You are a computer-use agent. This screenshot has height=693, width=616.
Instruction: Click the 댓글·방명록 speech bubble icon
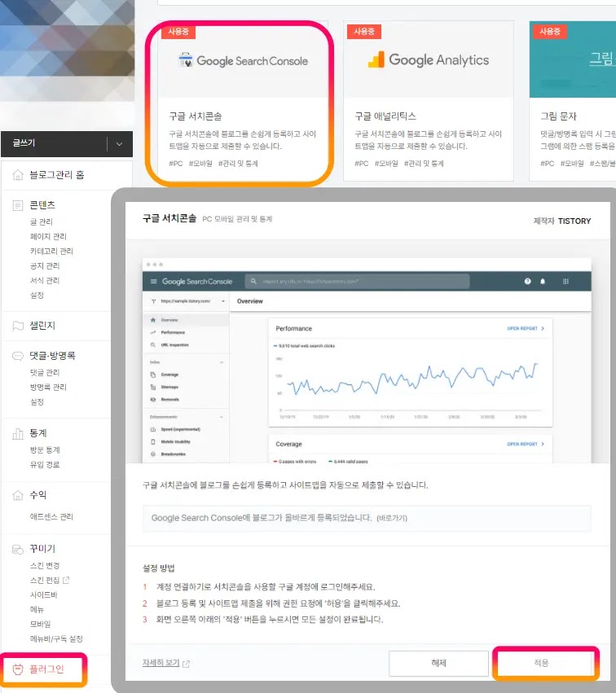pos(18,356)
